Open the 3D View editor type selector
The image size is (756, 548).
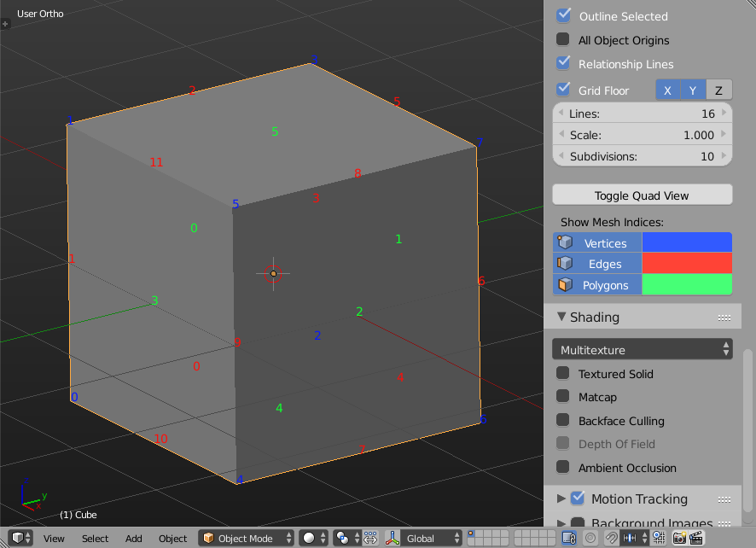(x=21, y=538)
